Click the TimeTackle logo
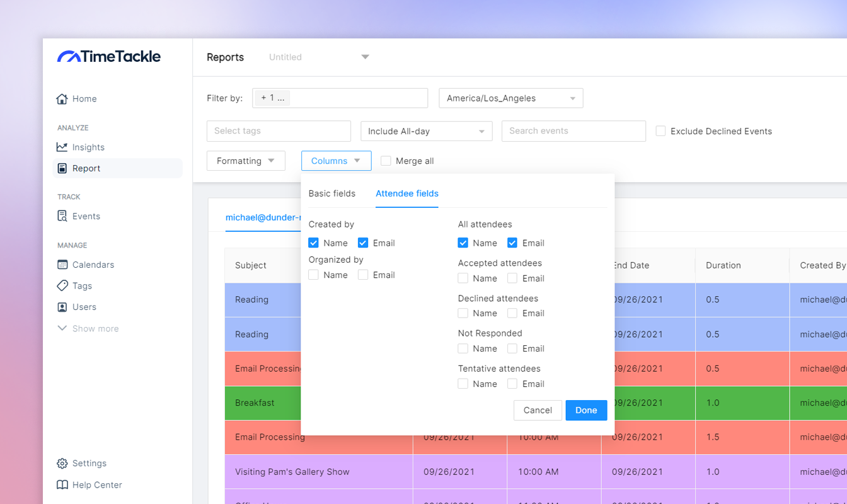 click(x=109, y=57)
